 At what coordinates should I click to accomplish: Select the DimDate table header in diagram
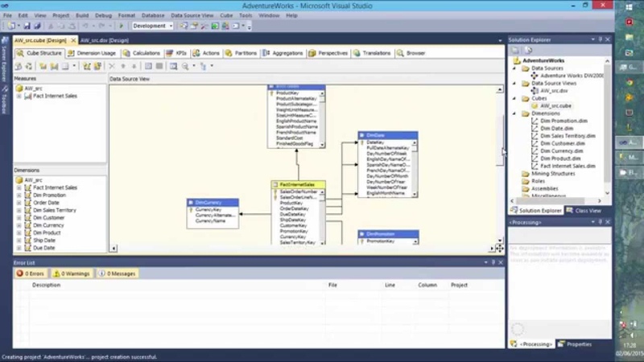[x=388, y=135]
